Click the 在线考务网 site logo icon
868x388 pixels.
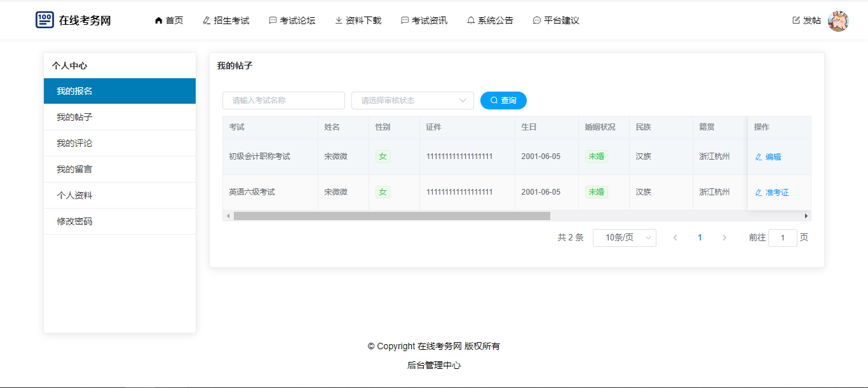click(x=44, y=20)
